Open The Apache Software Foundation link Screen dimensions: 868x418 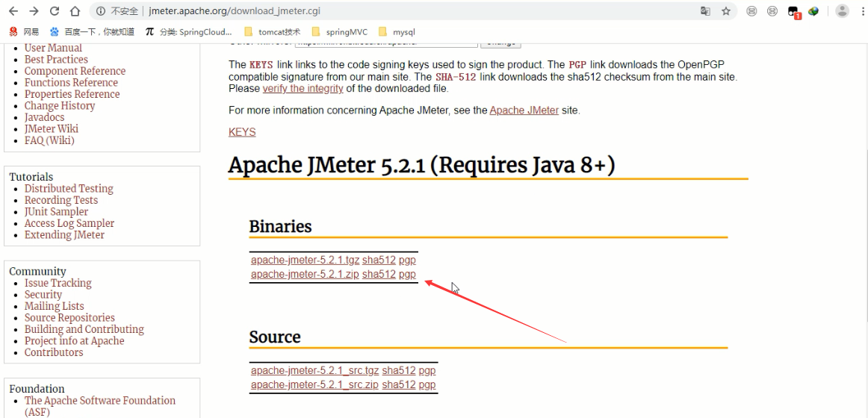click(x=99, y=406)
